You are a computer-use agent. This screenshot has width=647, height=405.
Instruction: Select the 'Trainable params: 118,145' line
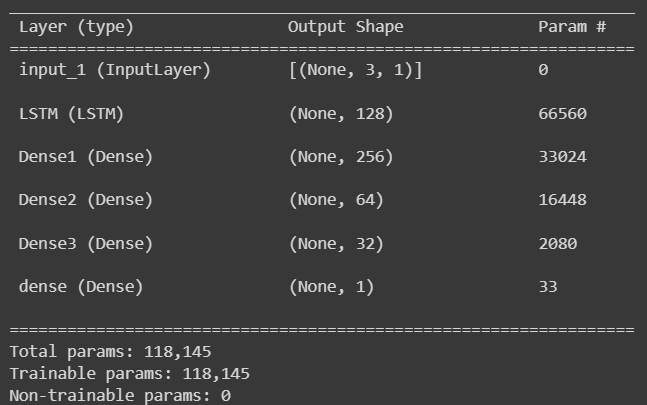point(130,374)
